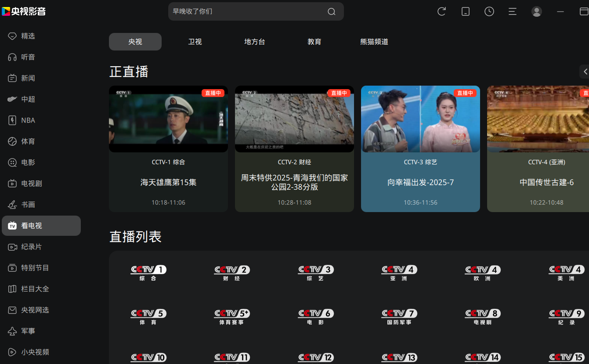Open 栏目大全 in the sidebar
This screenshot has height=364, width=589.
point(41,289)
